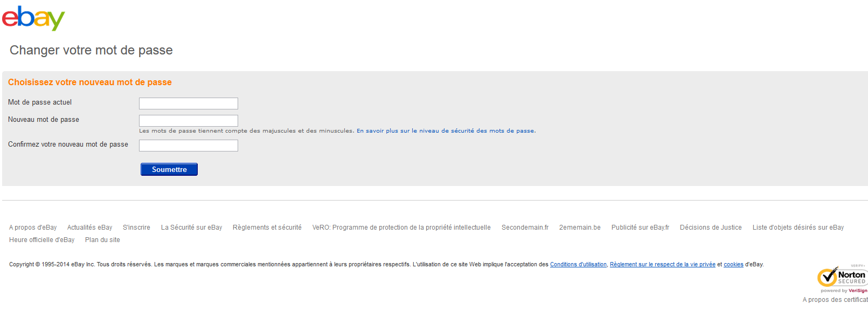Click the 'S'inscrire' link
The width and height of the screenshot is (868, 317).
(x=136, y=228)
